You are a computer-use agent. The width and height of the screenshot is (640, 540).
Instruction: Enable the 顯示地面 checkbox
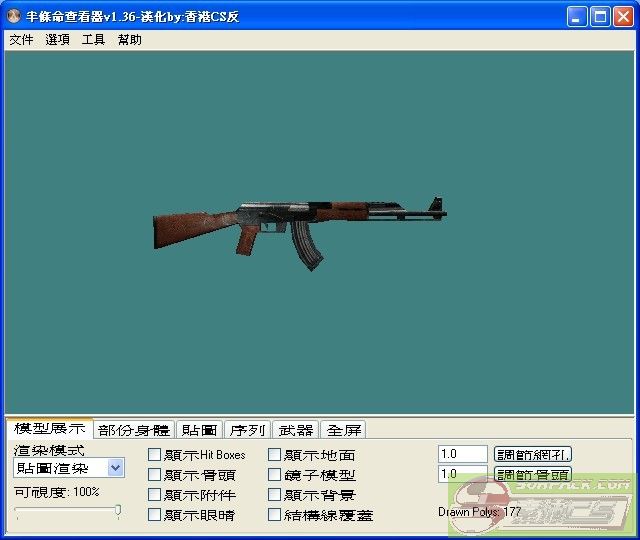coord(274,454)
